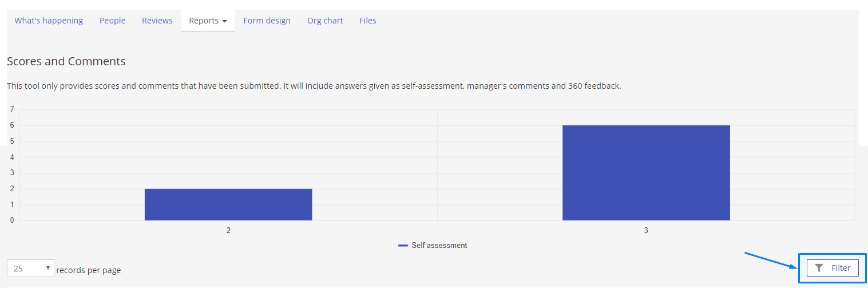Switch to the People tab
The width and height of the screenshot is (868, 288).
coord(112,21)
